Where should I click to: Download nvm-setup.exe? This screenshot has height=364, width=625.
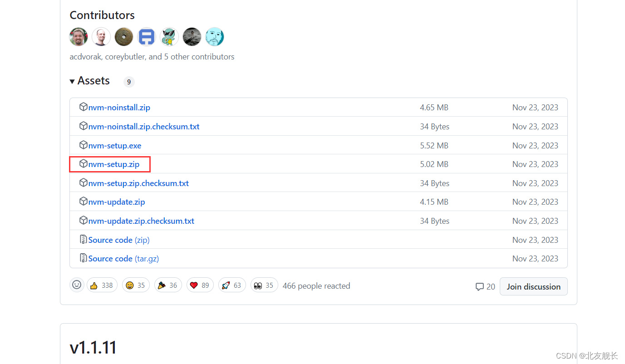click(115, 146)
